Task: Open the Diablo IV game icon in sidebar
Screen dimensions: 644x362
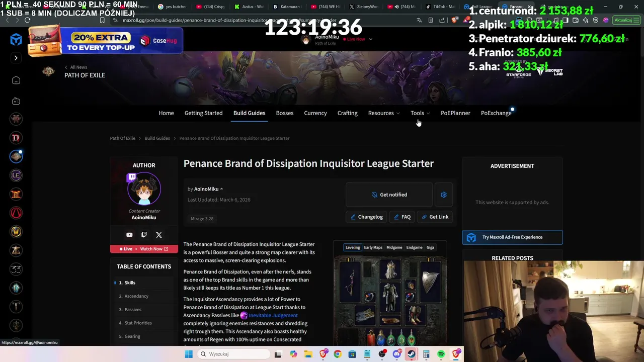Action: click(16, 138)
